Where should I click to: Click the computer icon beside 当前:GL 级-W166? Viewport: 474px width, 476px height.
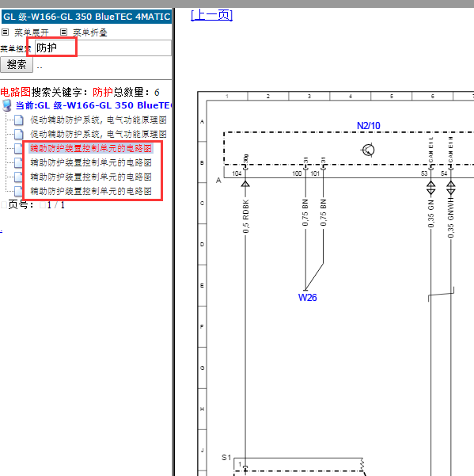click(6, 105)
